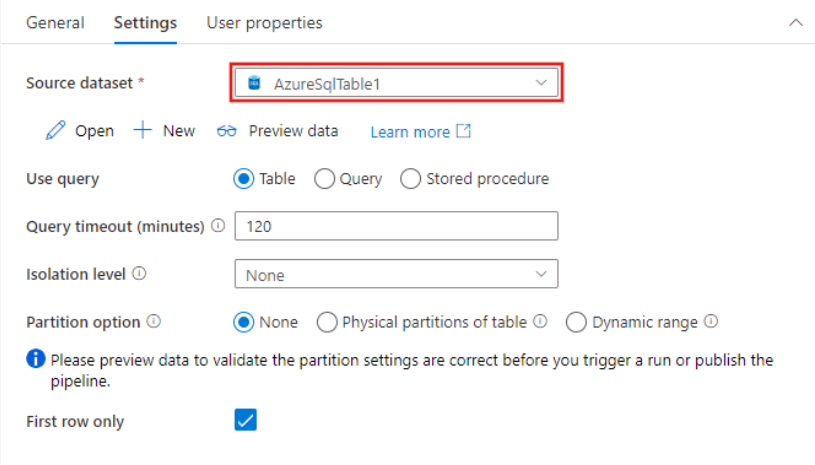This screenshot has width=815, height=465.
Task: Select the Stored procedure radio option
Action: pos(410,179)
